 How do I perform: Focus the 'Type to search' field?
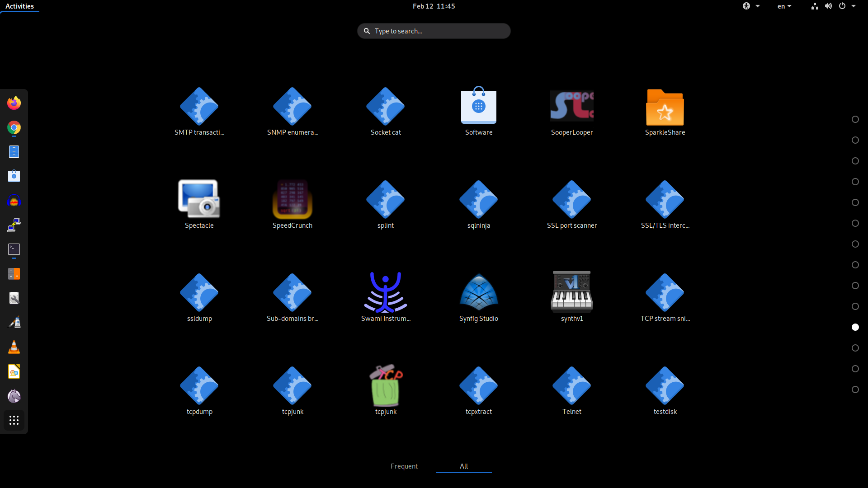tap(434, 31)
